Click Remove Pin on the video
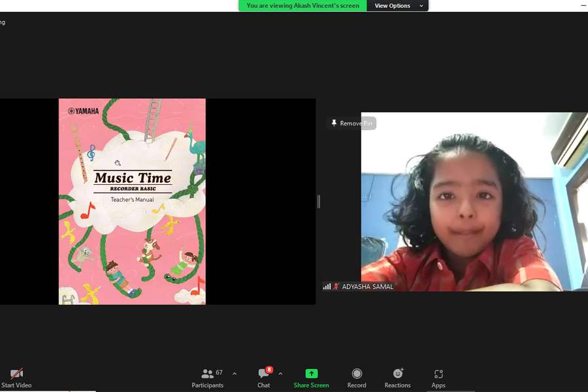This screenshot has width=588, height=392. 357,123
